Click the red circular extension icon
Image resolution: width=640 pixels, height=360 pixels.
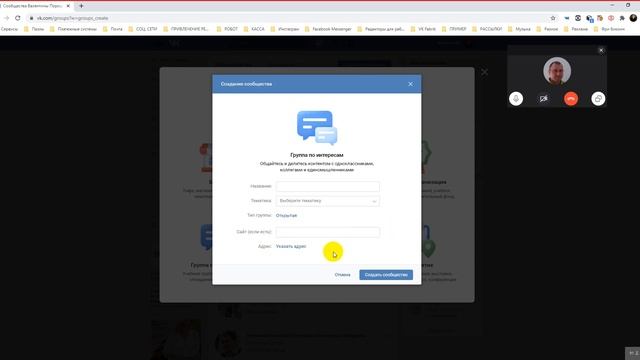pyautogui.click(x=611, y=18)
